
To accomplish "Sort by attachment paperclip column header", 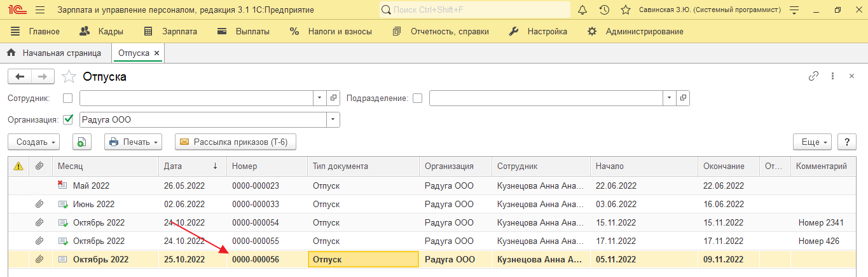I will pos(41,166).
